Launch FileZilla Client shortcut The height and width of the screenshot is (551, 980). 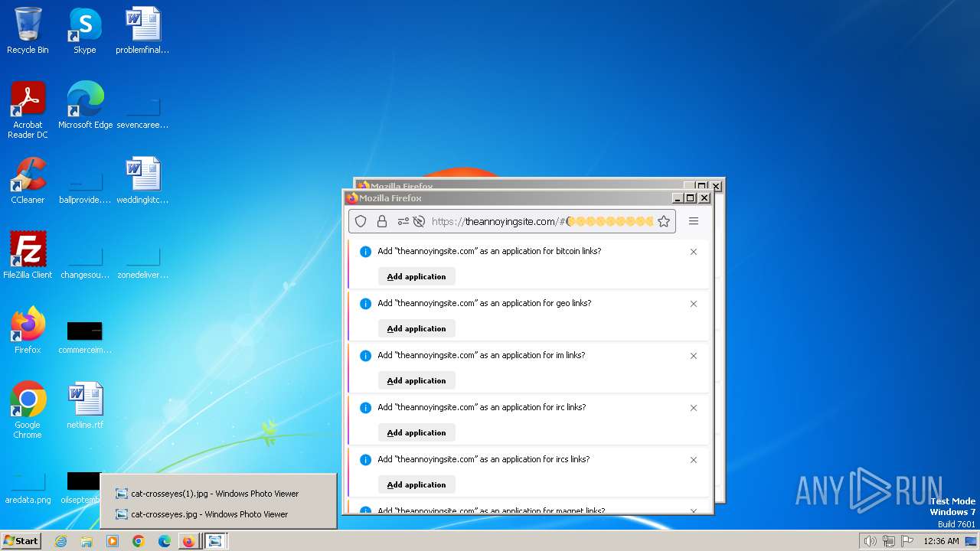[x=28, y=255]
